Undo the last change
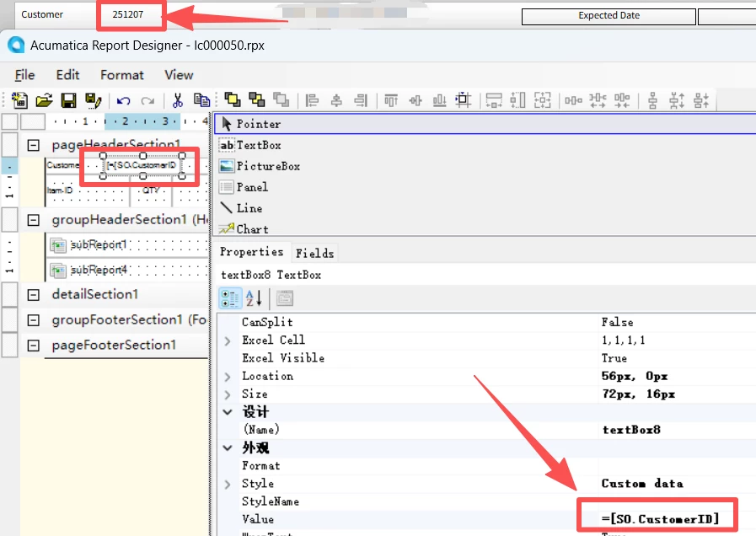Image resolution: width=756 pixels, height=536 pixels. (x=123, y=101)
